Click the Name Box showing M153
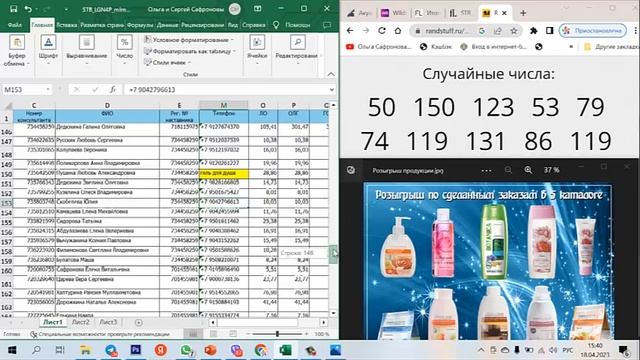 click(27, 89)
